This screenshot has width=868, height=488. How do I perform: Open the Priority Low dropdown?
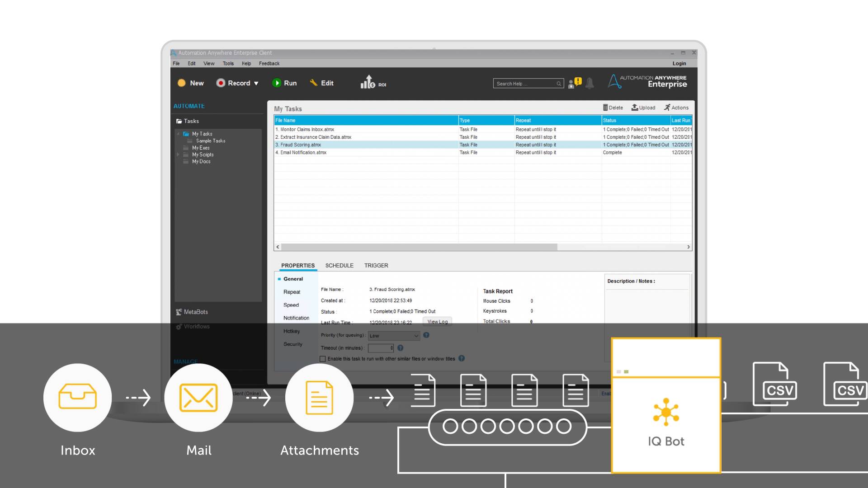[394, 336]
